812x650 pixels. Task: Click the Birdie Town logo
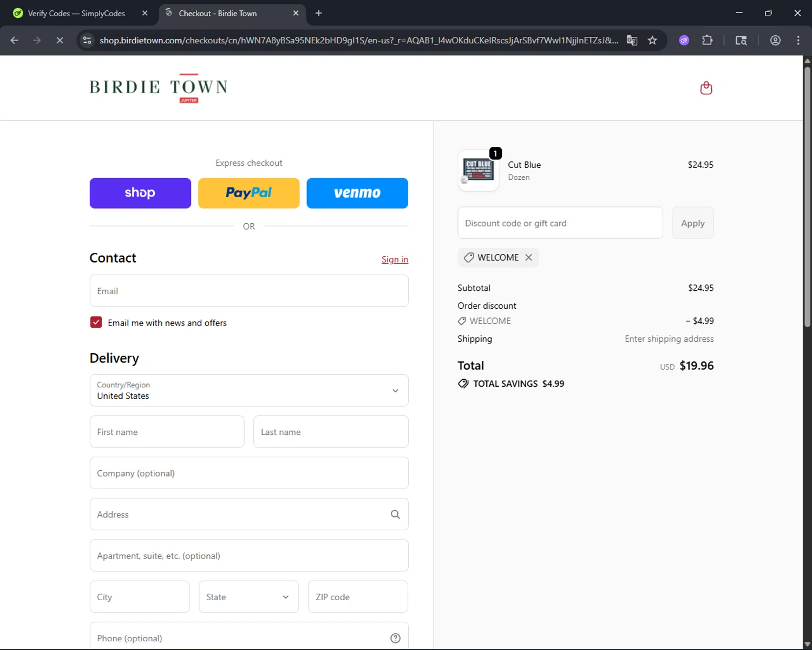[x=158, y=88]
